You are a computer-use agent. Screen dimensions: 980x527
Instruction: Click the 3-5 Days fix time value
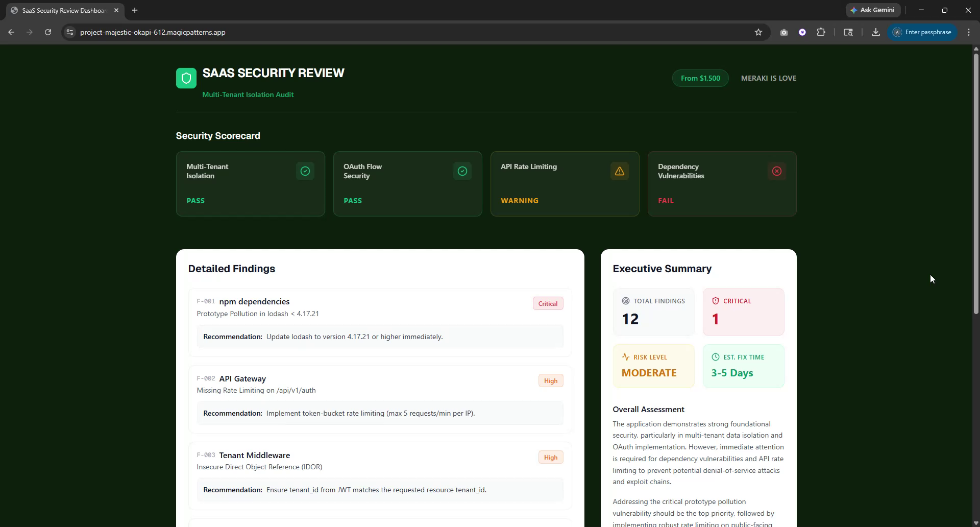click(732, 373)
